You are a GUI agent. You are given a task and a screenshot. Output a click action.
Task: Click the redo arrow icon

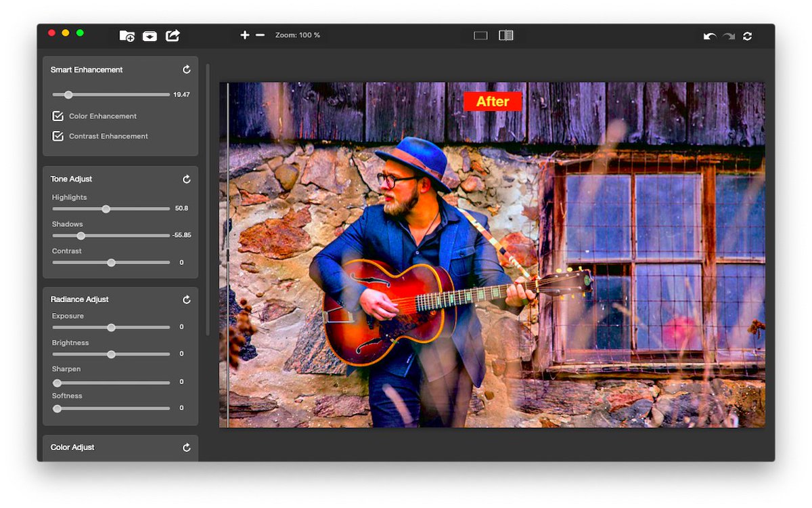729,36
